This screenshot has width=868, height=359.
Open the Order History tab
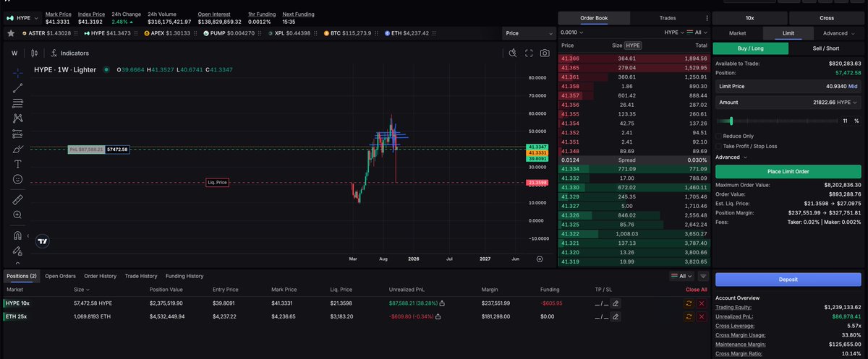[x=100, y=276]
